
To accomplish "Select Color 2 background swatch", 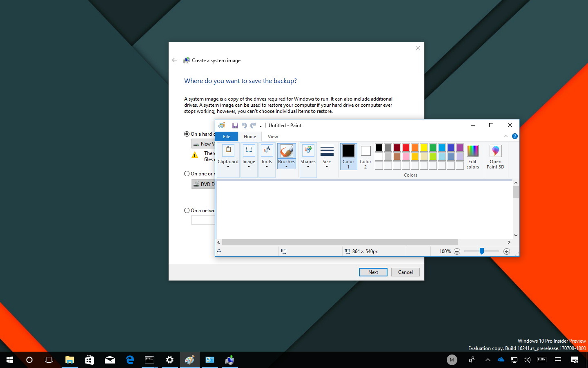I will coord(365,156).
